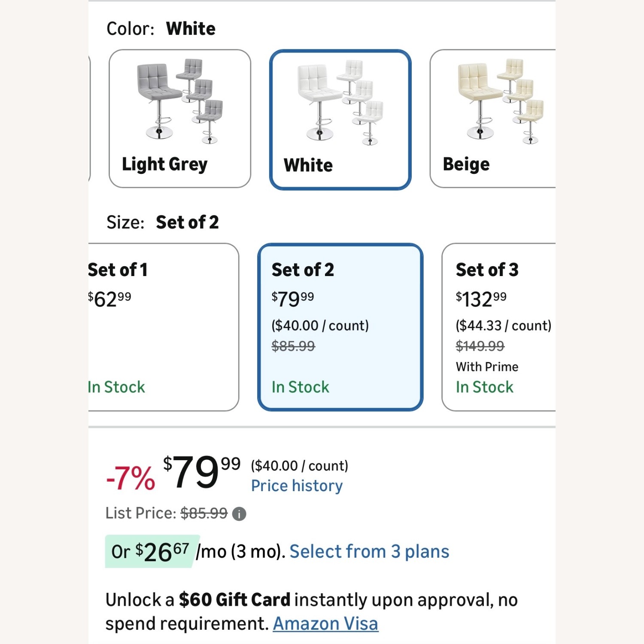Click the crossed-out $149.99 price
644x644 pixels.
(x=480, y=346)
